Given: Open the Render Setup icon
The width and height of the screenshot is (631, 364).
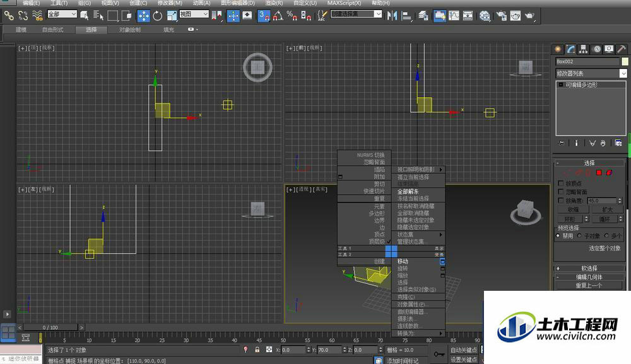Looking at the screenshot, I should click(x=502, y=16).
